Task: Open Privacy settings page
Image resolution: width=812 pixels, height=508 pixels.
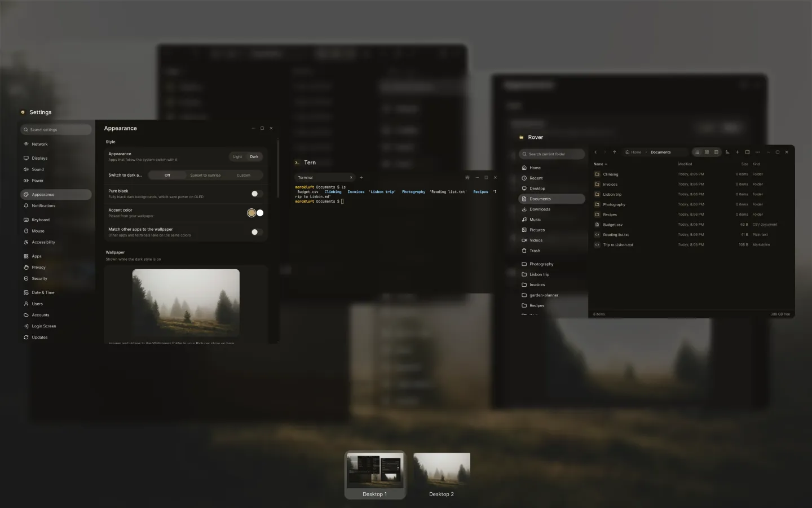Action: (56, 267)
